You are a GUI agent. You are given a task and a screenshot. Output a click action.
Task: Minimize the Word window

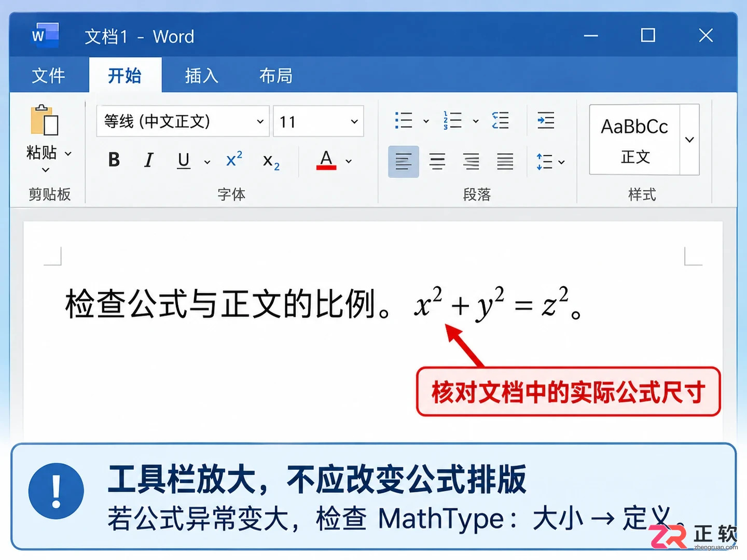tap(591, 36)
